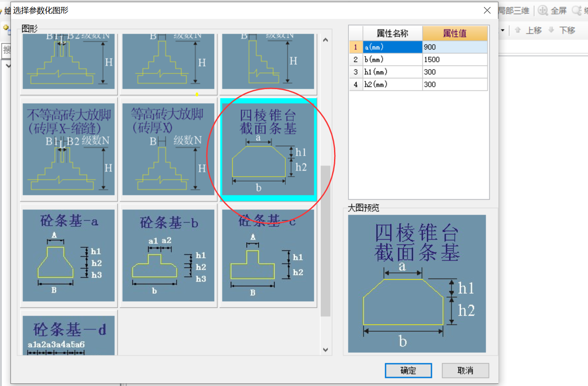Click row number 1 in property table
The width and height of the screenshot is (588, 386).
pos(356,47)
